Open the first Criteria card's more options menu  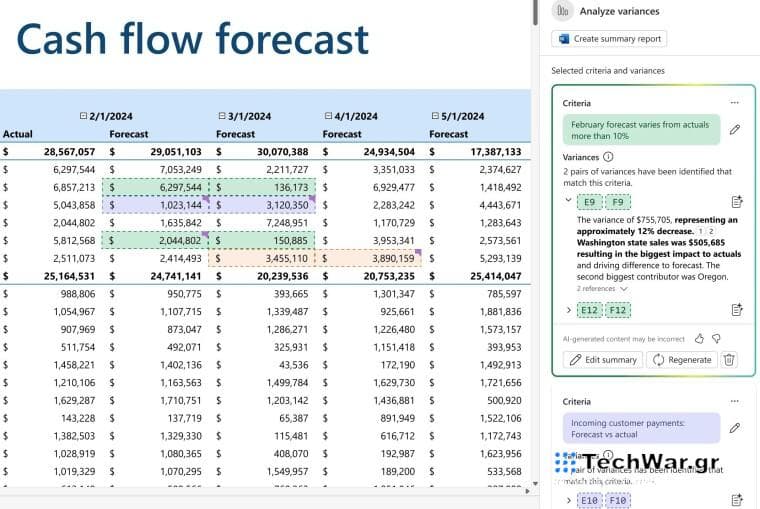point(735,103)
